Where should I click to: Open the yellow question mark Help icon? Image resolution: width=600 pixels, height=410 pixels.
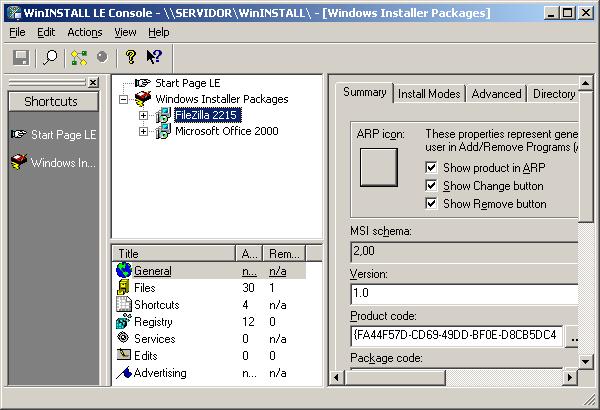coord(130,58)
